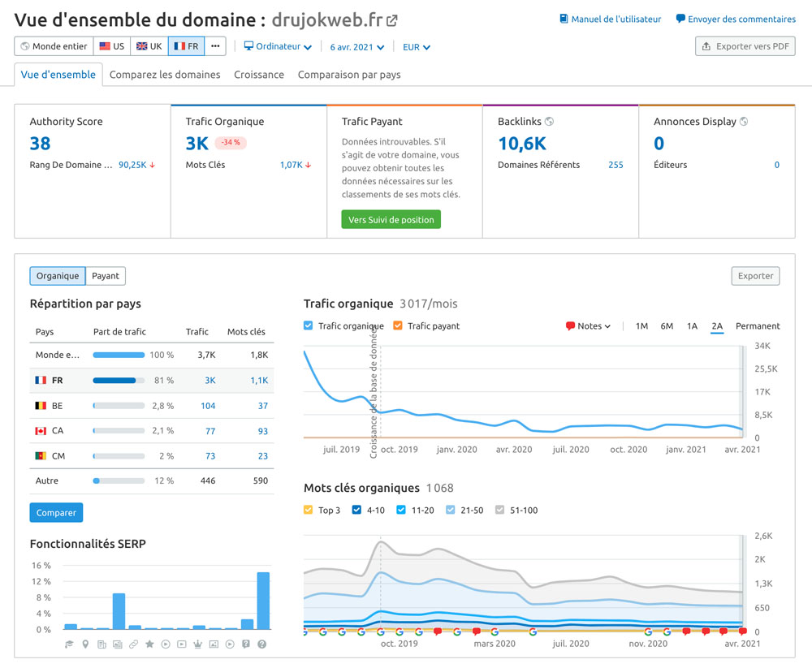Click the France flag in the FR table row
Image resolution: width=812 pixels, height=668 pixels.
pyautogui.click(x=41, y=380)
